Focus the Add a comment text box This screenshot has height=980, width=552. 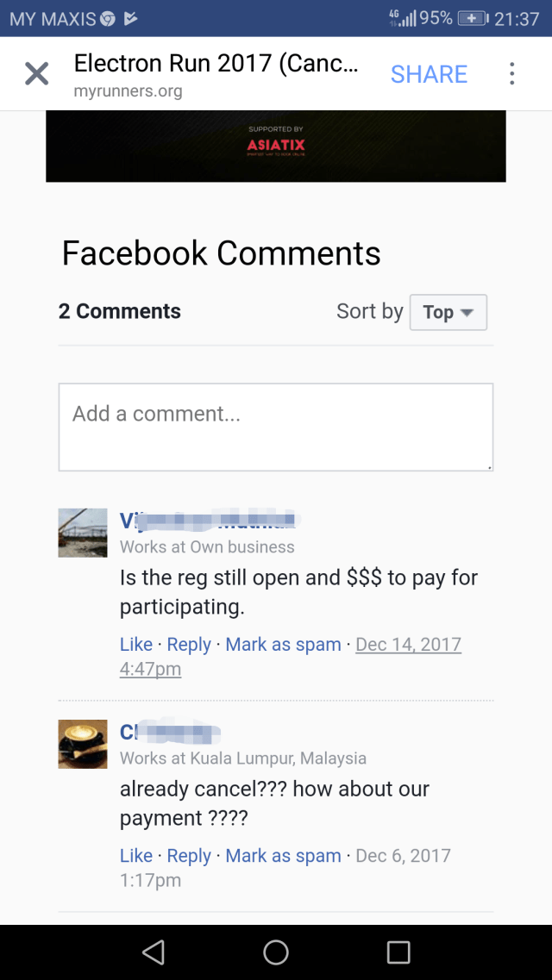(x=276, y=427)
